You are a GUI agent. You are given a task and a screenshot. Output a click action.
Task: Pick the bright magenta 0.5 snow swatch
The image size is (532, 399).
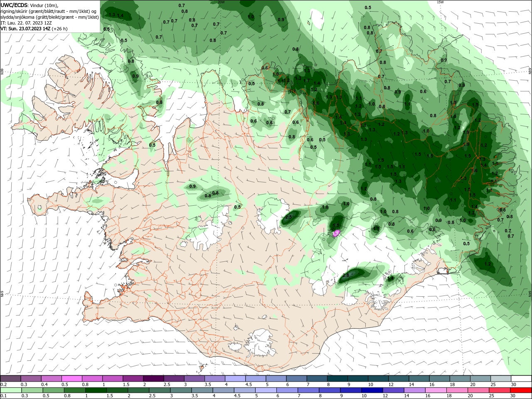coord(71,378)
